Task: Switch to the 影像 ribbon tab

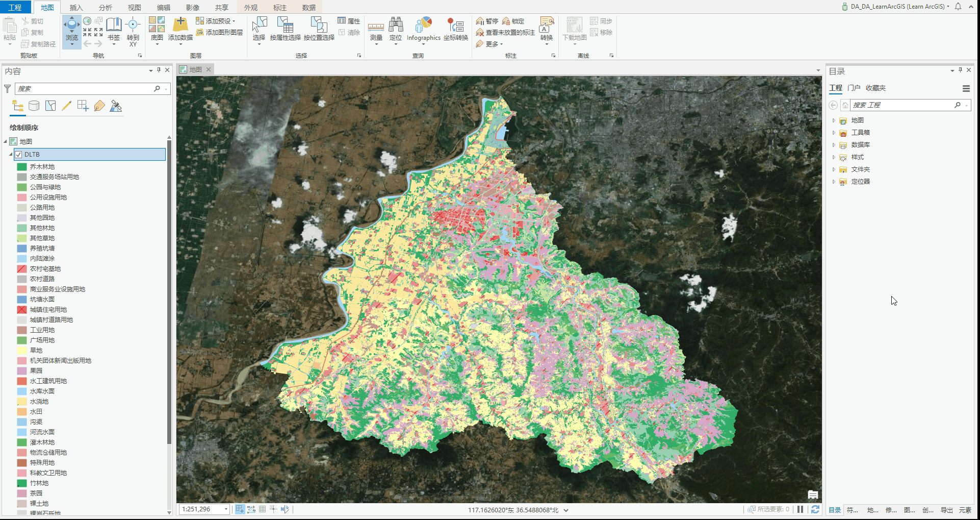Action: click(x=193, y=7)
